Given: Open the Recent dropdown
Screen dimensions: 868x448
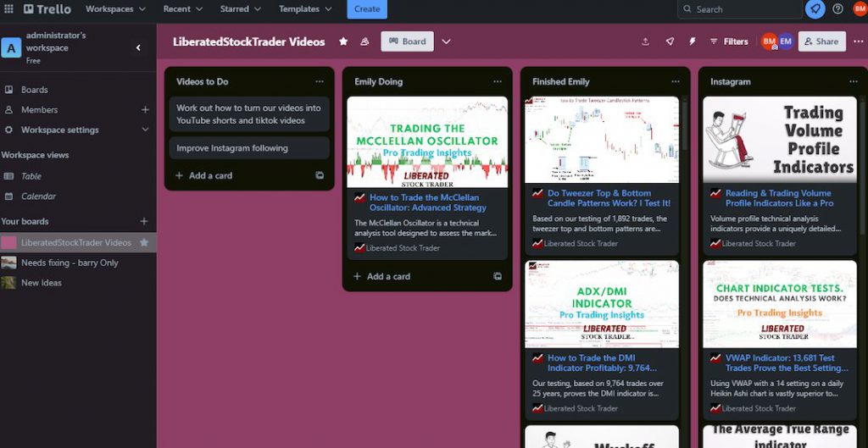Looking at the screenshot, I should [183, 8].
